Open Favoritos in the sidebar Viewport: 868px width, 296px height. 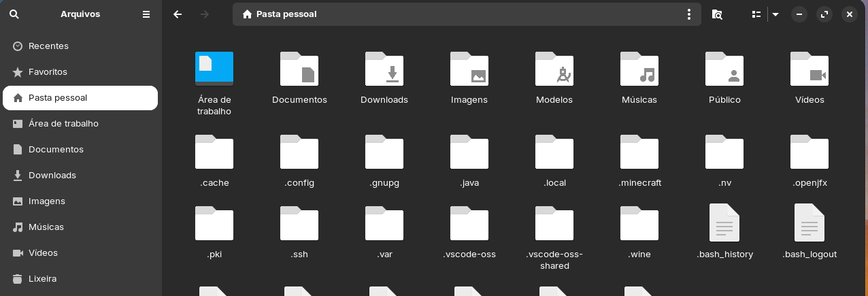(x=80, y=71)
